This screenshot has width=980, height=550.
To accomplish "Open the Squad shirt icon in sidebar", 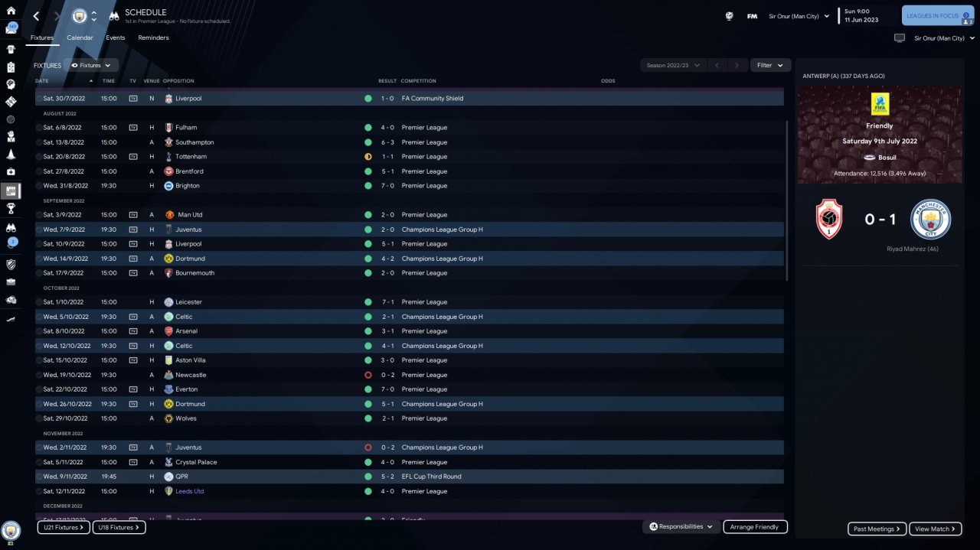I will (x=11, y=49).
